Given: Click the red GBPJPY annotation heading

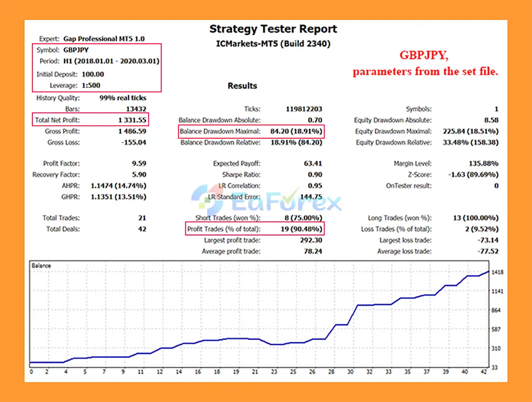Looking at the screenshot, I should coord(424,55).
